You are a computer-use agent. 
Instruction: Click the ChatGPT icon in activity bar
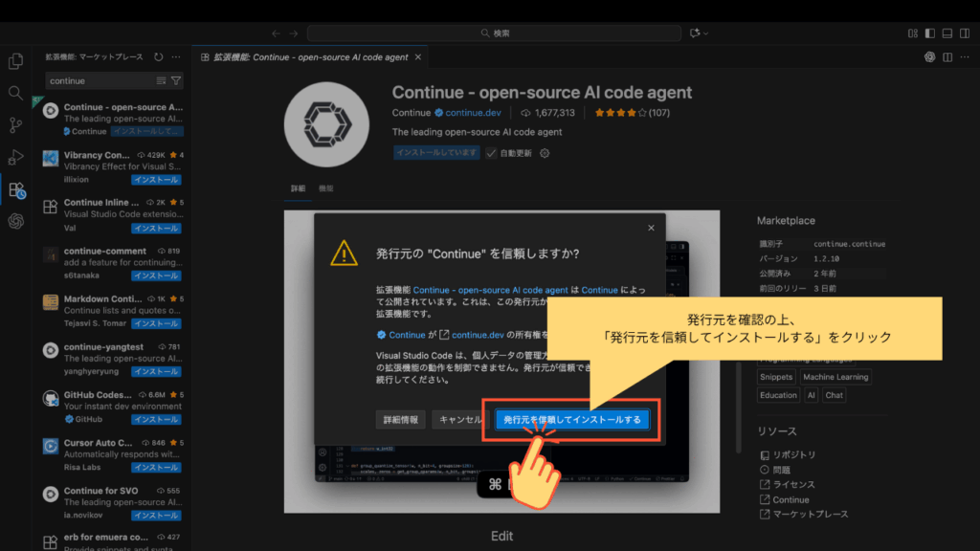pyautogui.click(x=15, y=221)
